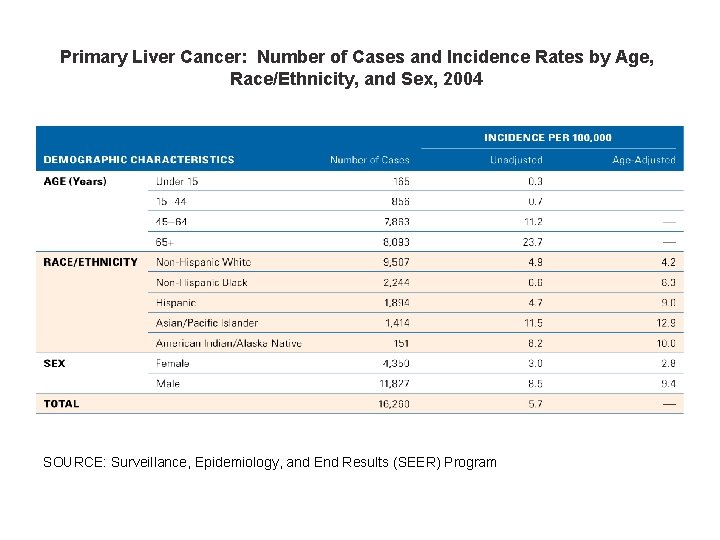Click the unadjusted rate '5.7' in TOTAL row
Screen dimensions: 720x540
(535, 404)
